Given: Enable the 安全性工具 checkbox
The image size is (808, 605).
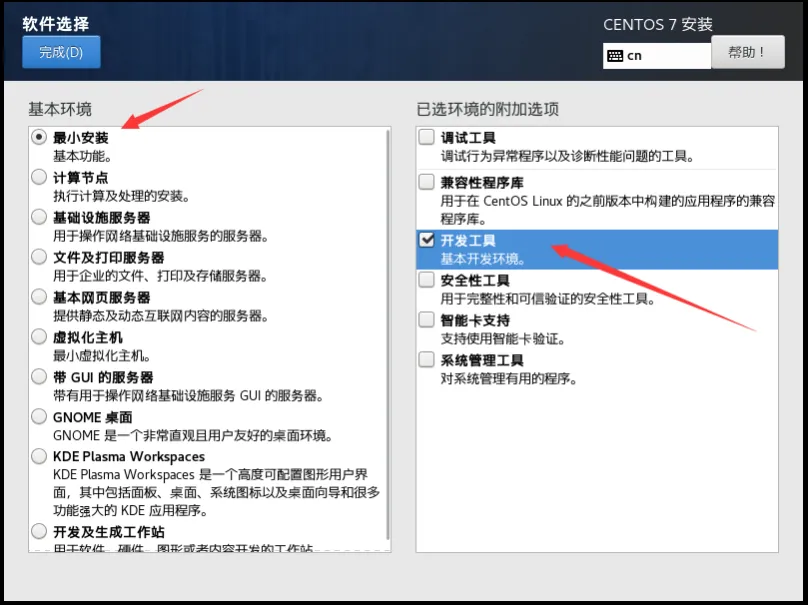Looking at the screenshot, I should [x=427, y=280].
